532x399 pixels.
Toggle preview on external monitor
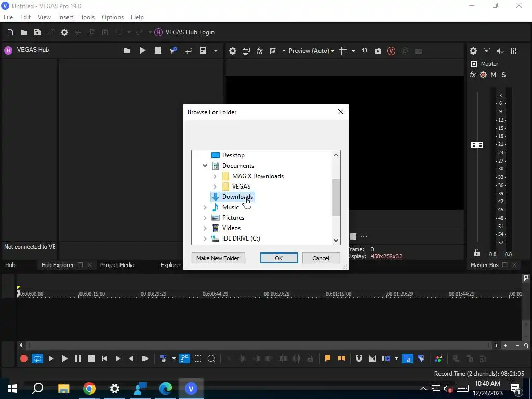pos(246,51)
